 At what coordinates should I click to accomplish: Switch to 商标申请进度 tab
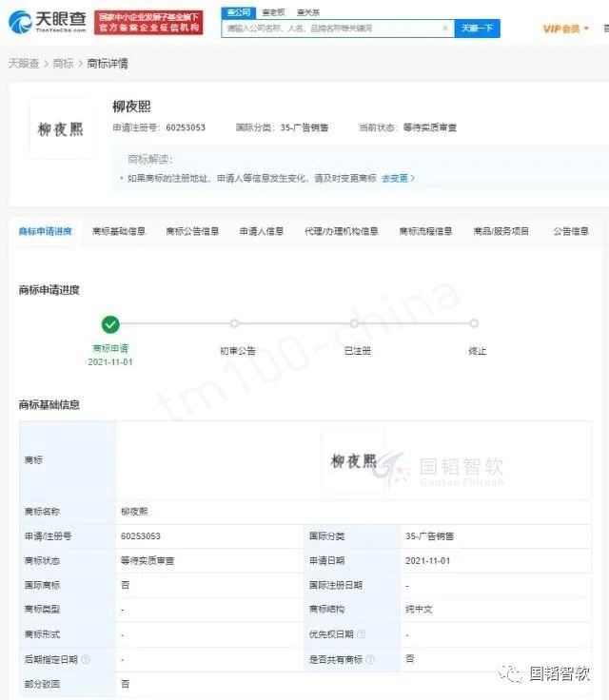45,231
